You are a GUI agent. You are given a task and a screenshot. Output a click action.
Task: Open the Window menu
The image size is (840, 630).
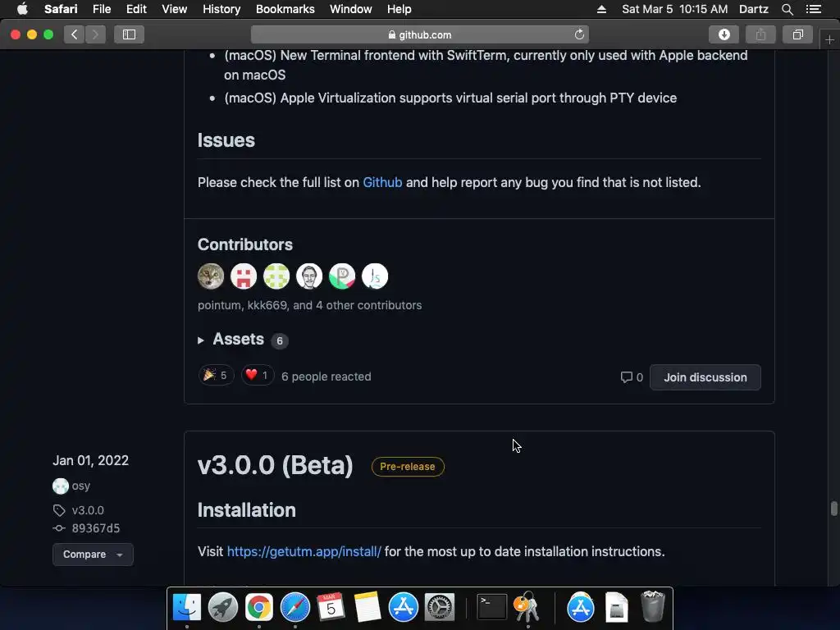pyautogui.click(x=351, y=9)
